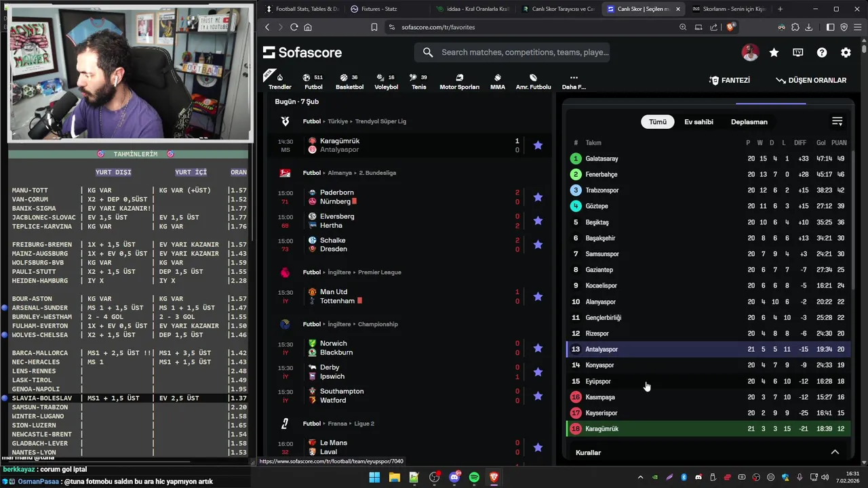
Task: Select the Ev sahibi standings filter
Action: [698, 122]
